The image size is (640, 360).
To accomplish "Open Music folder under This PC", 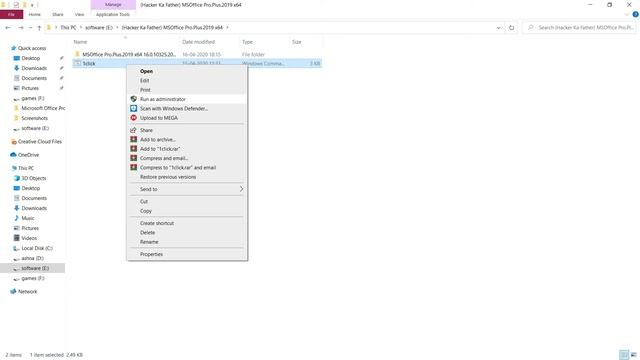I will tap(28, 218).
